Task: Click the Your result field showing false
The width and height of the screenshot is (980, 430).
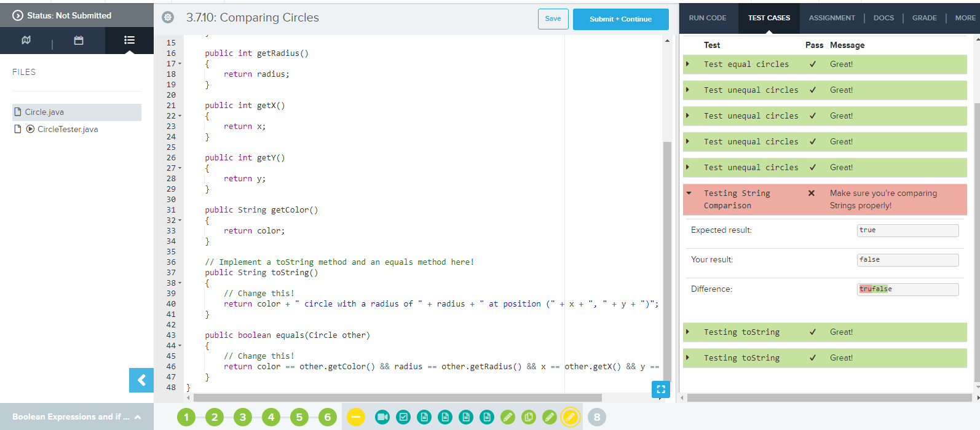Action: coord(907,260)
